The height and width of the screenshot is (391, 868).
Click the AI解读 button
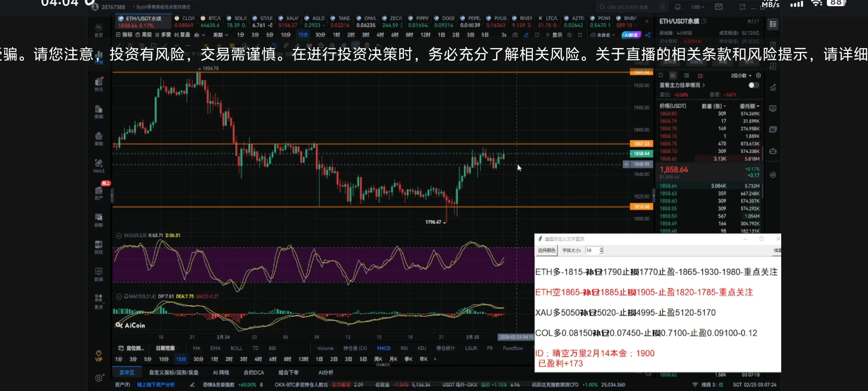pos(631,35)
